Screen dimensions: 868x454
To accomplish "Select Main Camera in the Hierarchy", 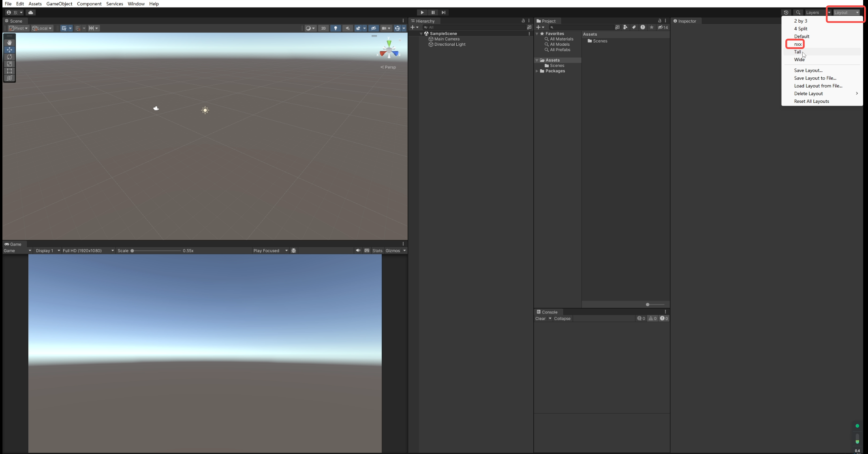I will [447, 39].
